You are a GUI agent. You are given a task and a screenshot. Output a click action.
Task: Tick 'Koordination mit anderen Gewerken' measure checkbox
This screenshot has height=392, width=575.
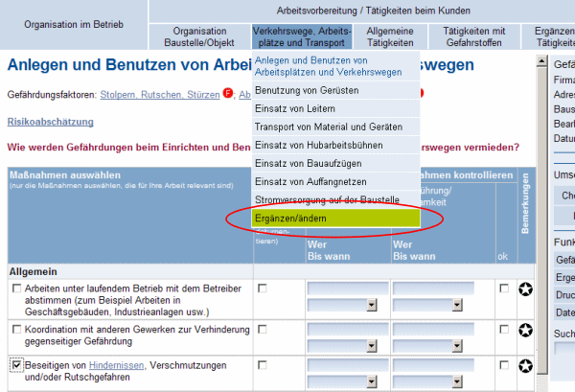point(16,330)
